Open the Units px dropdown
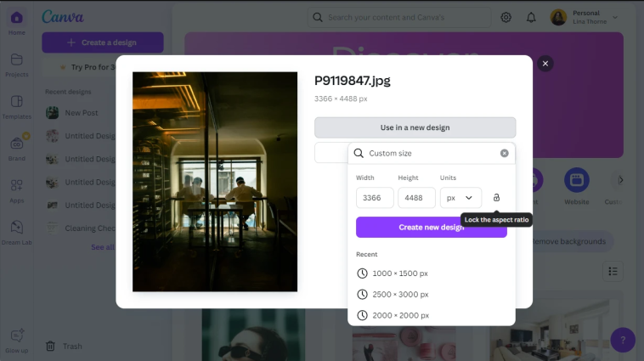 [460, 198]
